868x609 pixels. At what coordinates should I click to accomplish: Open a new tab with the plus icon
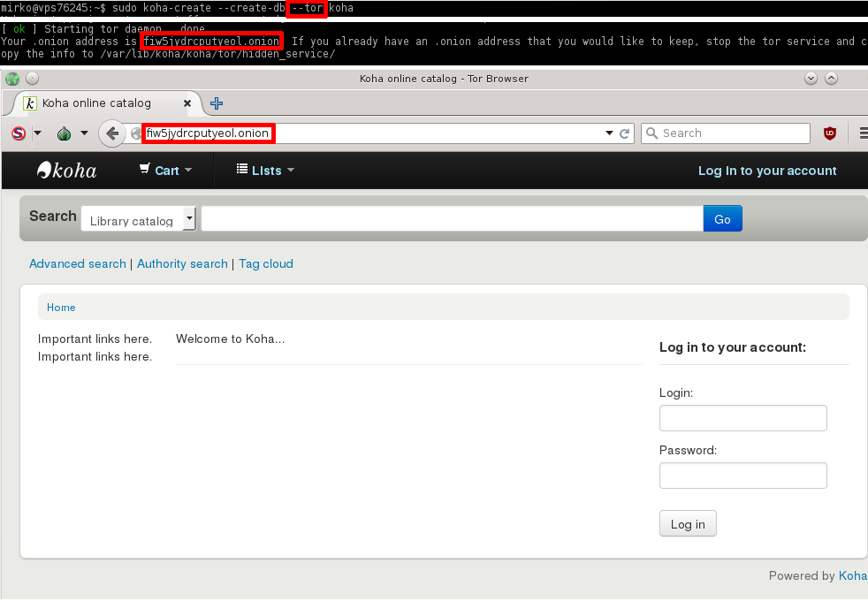217,103
